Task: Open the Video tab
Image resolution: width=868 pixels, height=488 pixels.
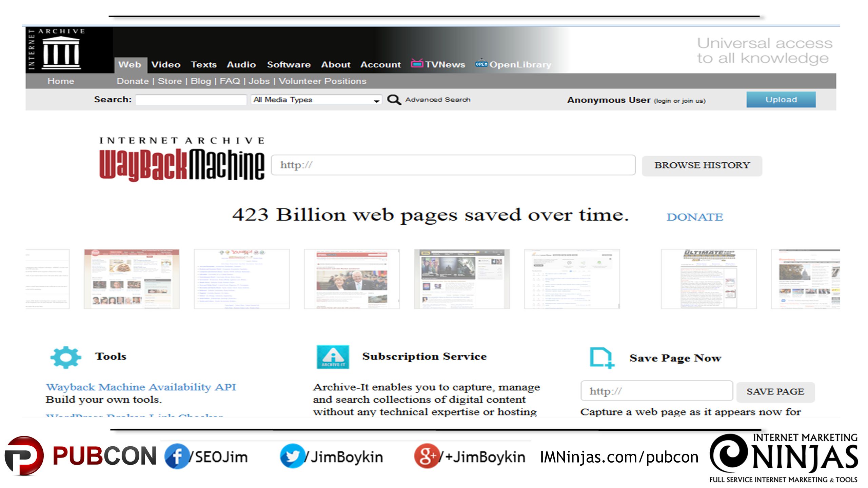Action: [166, 64]
